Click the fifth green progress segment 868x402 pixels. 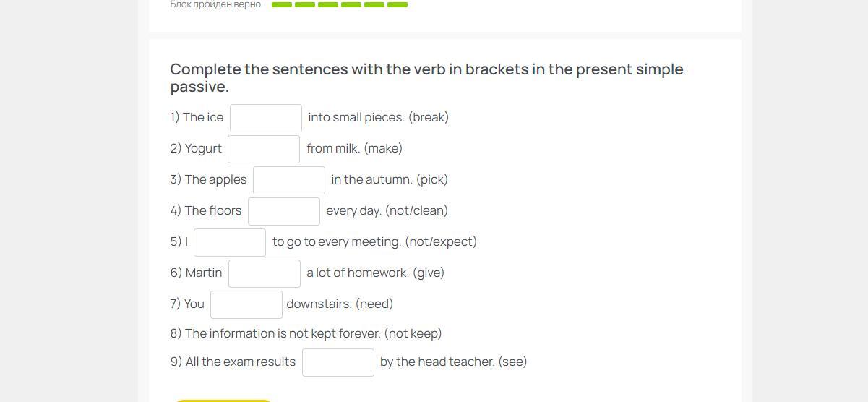[374, 5]
